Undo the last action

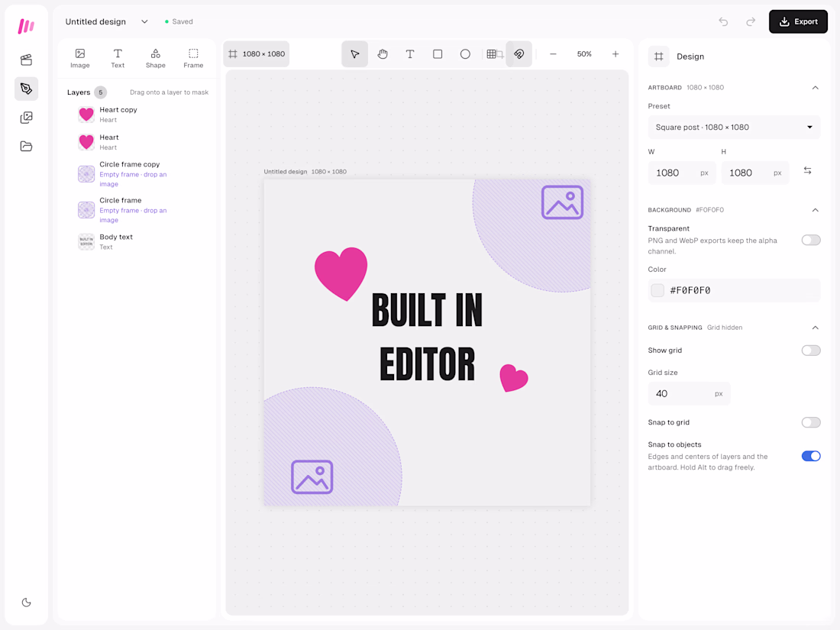coord(723,21)
